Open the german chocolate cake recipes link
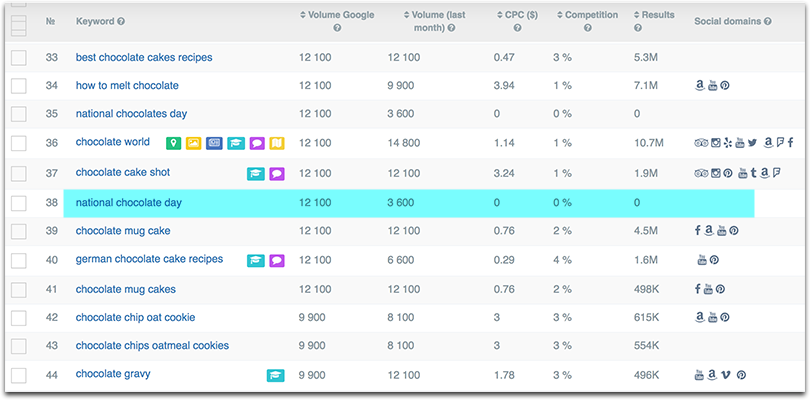 tap(149, 258)
